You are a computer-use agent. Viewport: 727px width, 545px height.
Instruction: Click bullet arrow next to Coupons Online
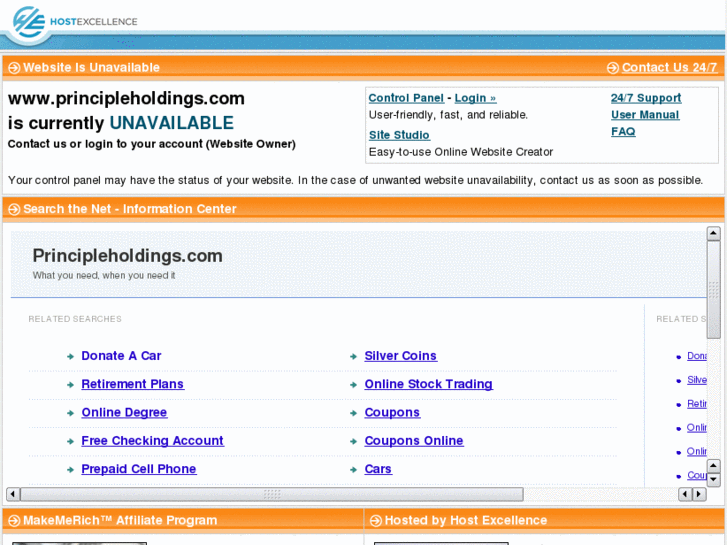[353, 441]
